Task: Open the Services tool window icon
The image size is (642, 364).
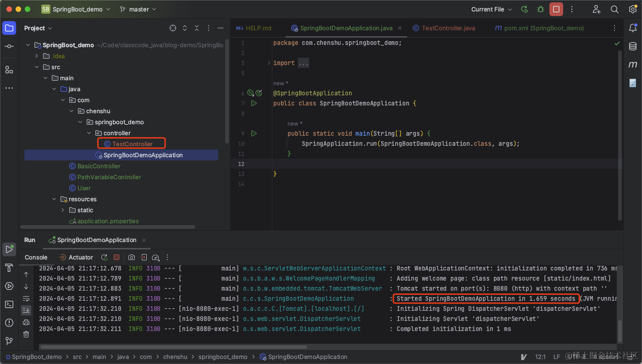Action: coord(9,286)
